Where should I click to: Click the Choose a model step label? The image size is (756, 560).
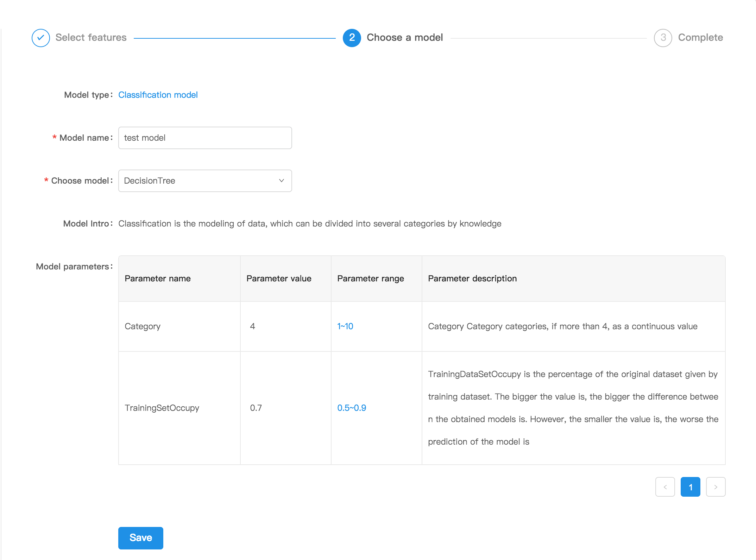click(404, 38)
